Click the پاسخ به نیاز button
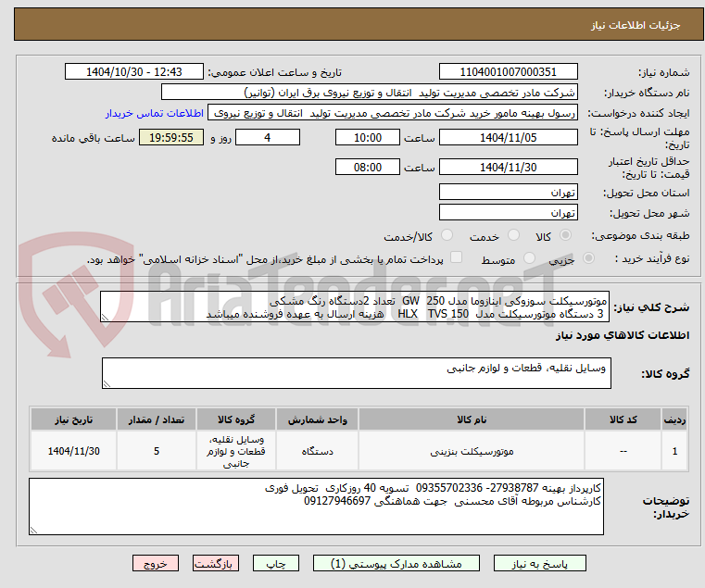The width and height of the screenshot is (705, 588). pos(539,563)
